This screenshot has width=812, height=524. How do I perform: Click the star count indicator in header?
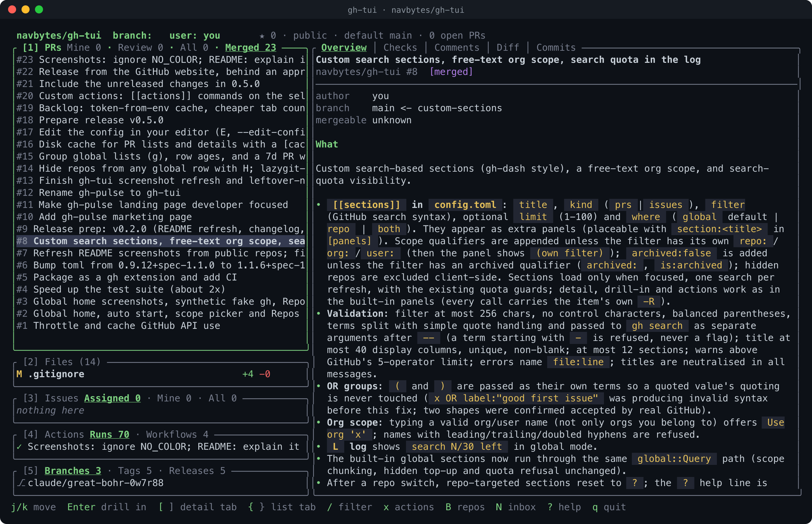pyautogui.click(x=268, y=35)
